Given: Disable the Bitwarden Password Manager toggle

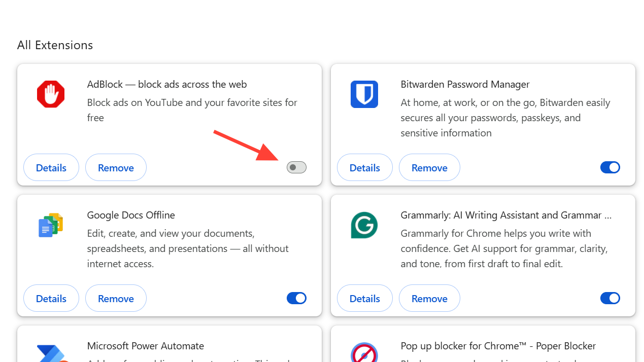Looking at the screenshot, I should (610, 167).
